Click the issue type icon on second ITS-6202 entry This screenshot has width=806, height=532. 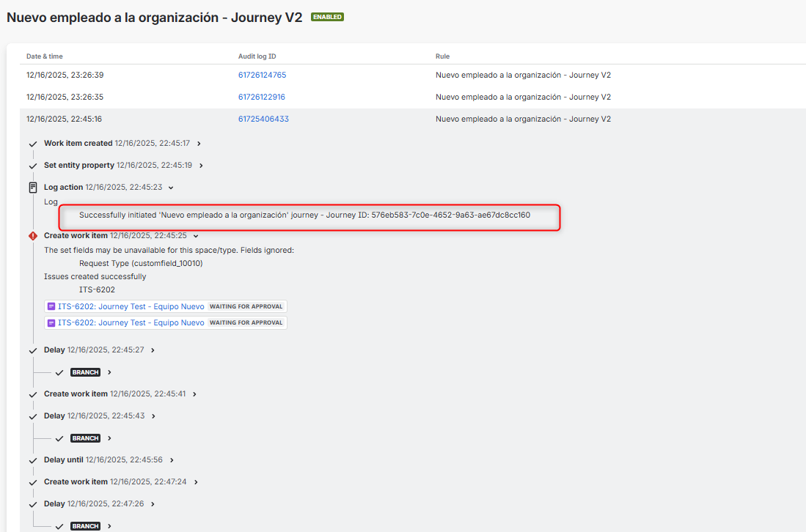(x=51, y=322)
